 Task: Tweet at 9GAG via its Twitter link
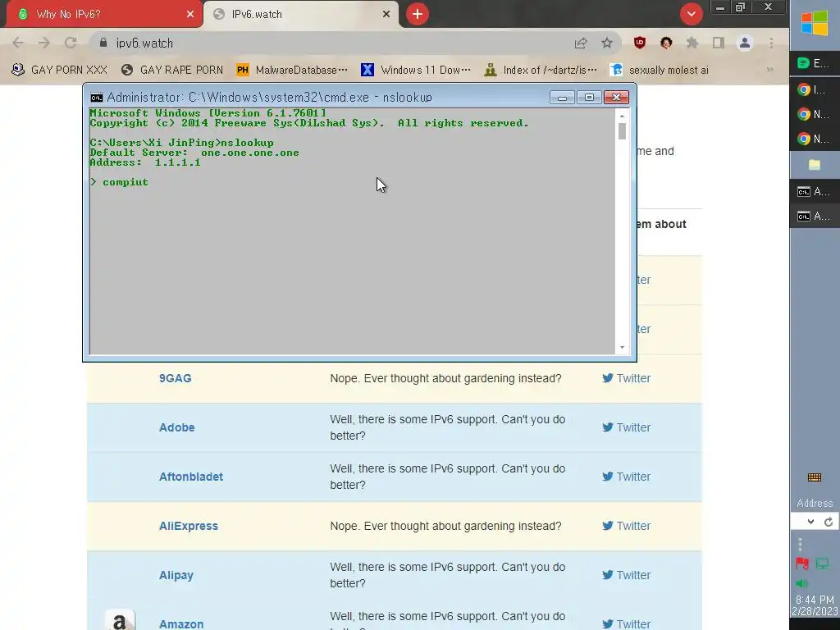pyautogui.click(x=626, y=378)
